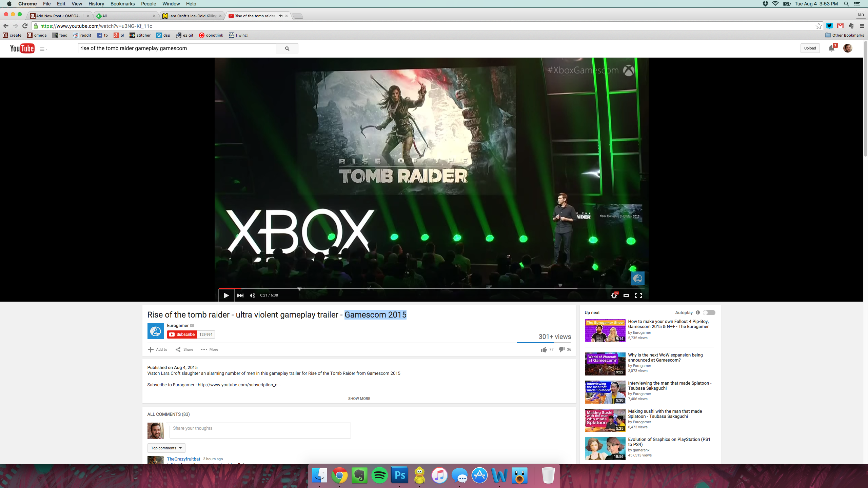Open the notifications bell
Viewport: 868px width, 488px height.
pos(832,48)
